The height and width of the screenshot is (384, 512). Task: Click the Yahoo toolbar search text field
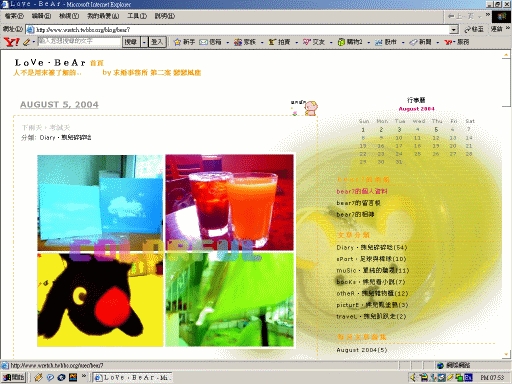[79, 41]
